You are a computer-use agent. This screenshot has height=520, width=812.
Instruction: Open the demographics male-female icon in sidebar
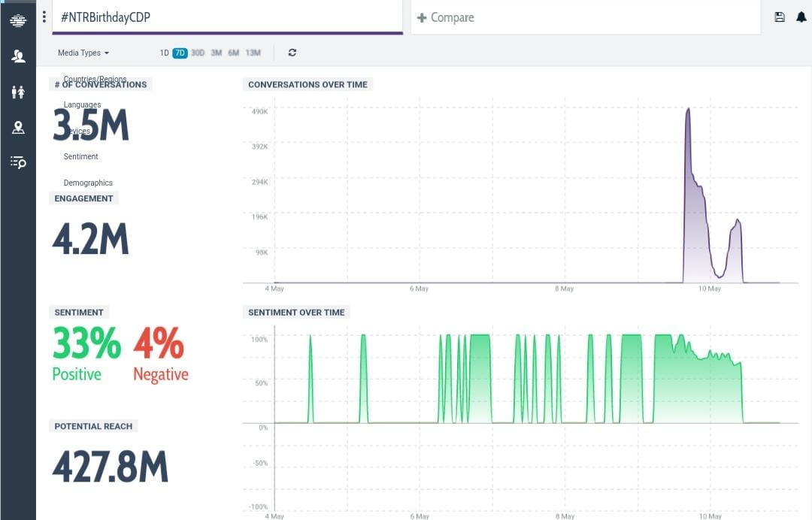[x=18, y=92]
